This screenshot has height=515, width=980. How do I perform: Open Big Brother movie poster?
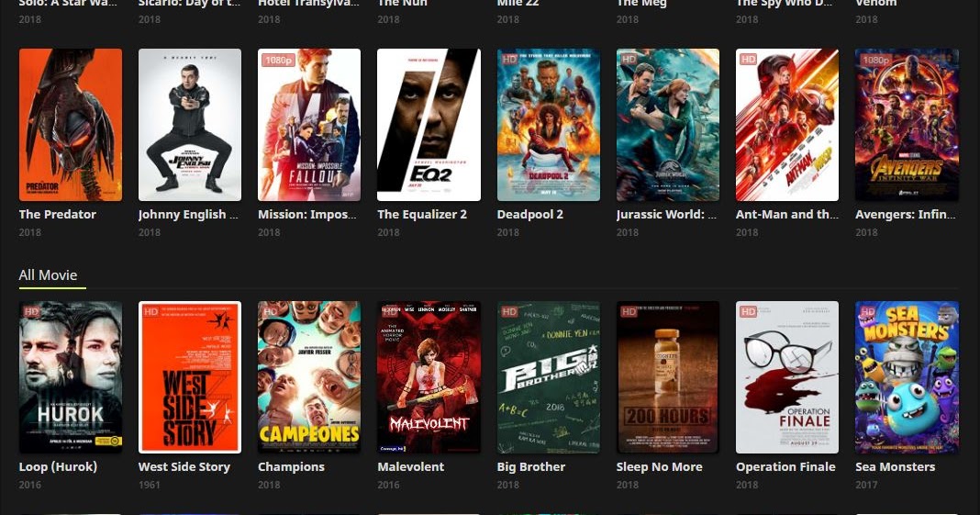[549, 377]
